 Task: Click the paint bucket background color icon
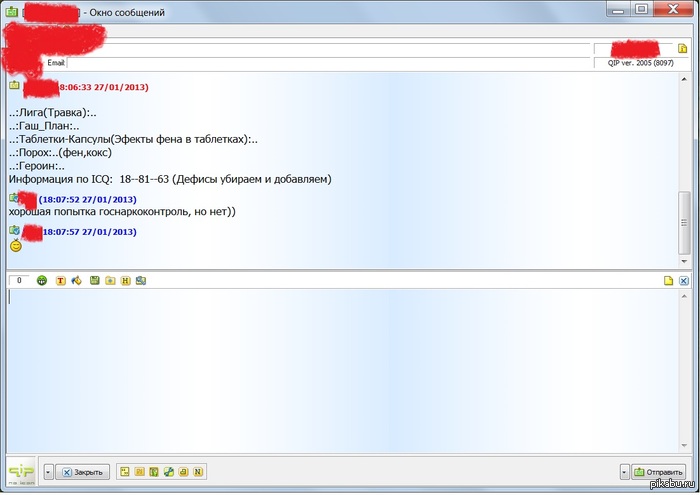pos(77,281)
